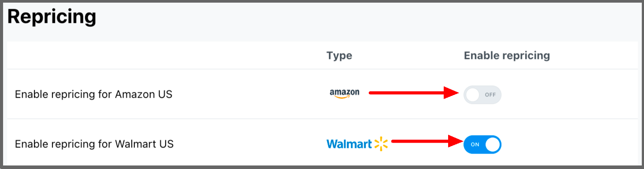644x169 pixels.
Task: Select the Type column header
Action: pos(339,55)
